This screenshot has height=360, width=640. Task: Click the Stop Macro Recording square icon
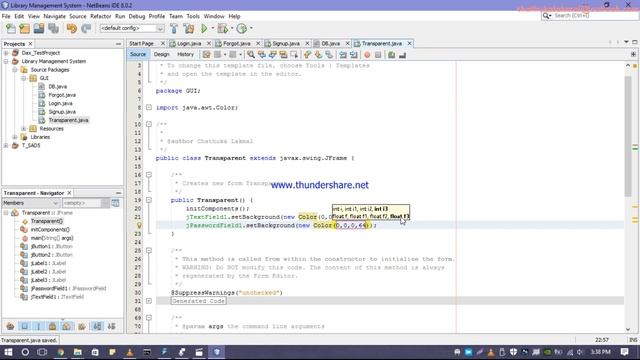(x=378, y=55)
